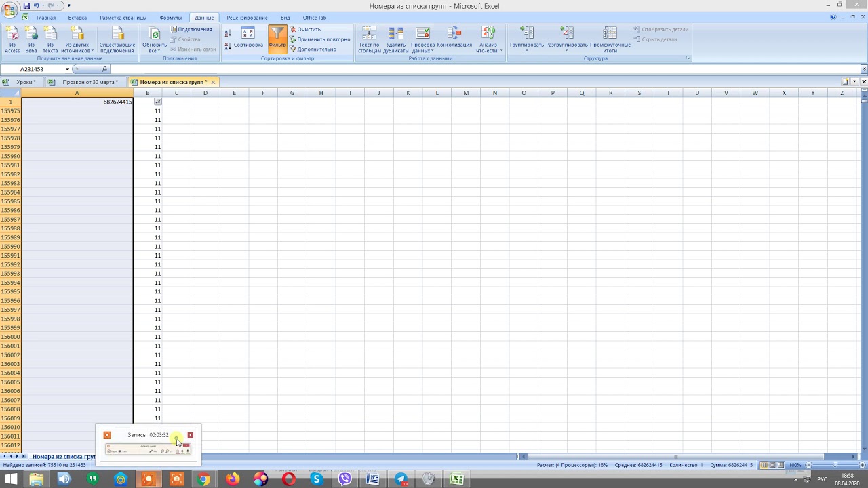Open the Консолидация tool
868x488 pixels.
[x=454, y=39]
